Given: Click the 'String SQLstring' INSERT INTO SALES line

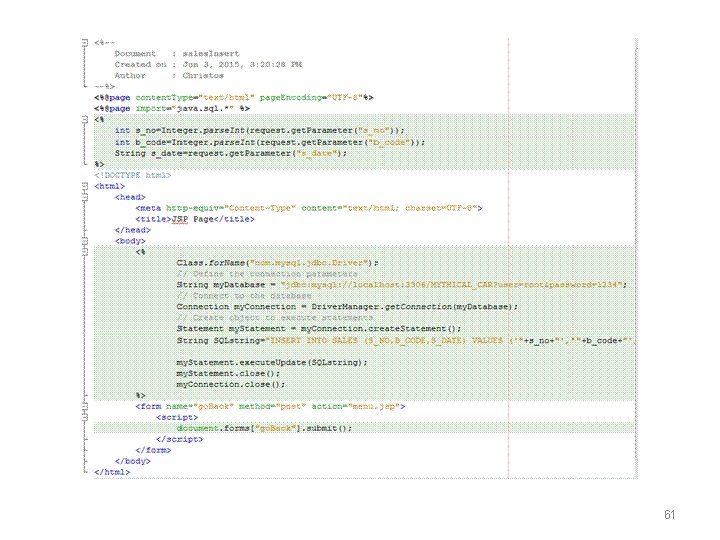Looking at the screenshot, I should (x=406, y=341).
